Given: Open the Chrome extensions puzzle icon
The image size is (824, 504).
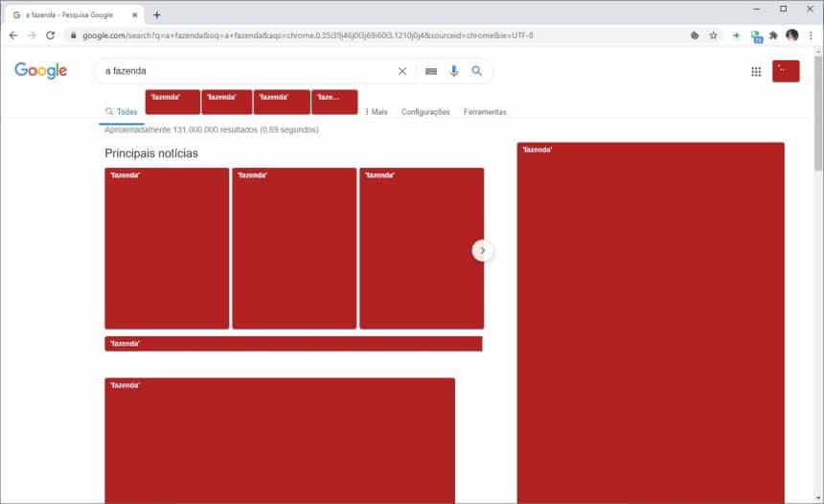Looking at the screenshot, I should click(x=773, y=35).
